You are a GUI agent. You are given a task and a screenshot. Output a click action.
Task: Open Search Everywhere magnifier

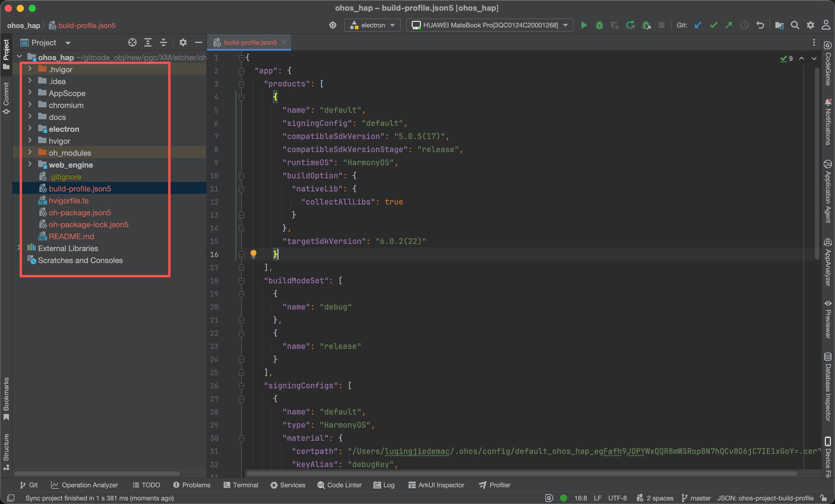coord(795,25)
